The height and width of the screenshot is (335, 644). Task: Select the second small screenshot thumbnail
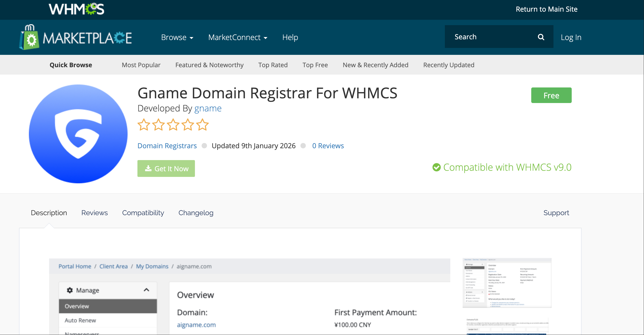[x=507, y=326]
